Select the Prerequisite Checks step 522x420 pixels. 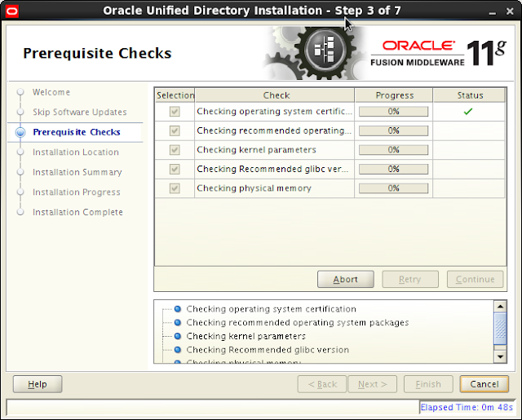[77, 132]
